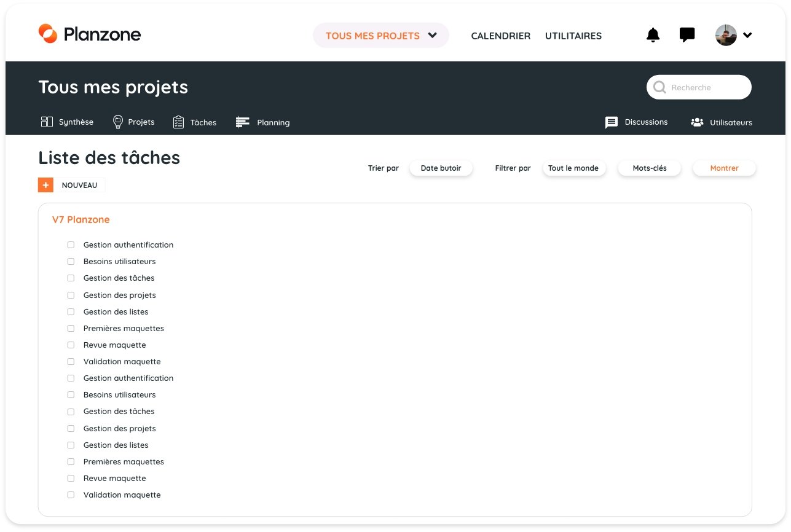The width and height of the screenshot is (791, 532).
Task: Open the first Gestion des projets task text
Action: [x=120, y=295]
